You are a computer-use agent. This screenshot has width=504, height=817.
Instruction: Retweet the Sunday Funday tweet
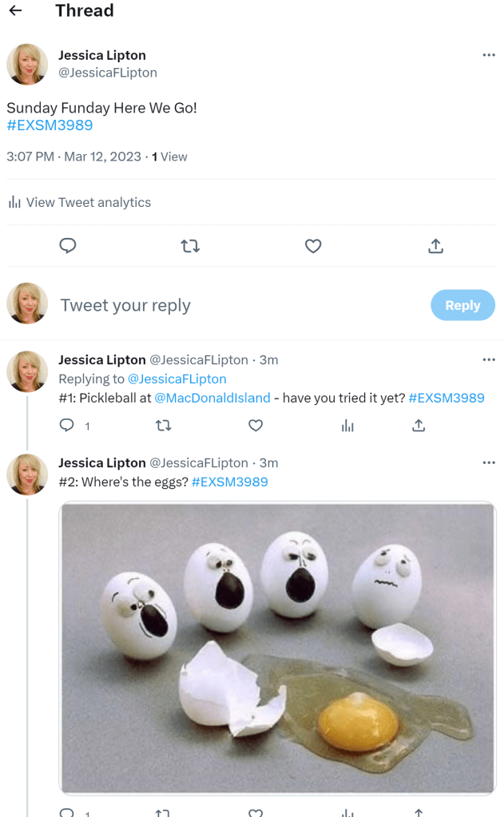click(x=190, y=246)
